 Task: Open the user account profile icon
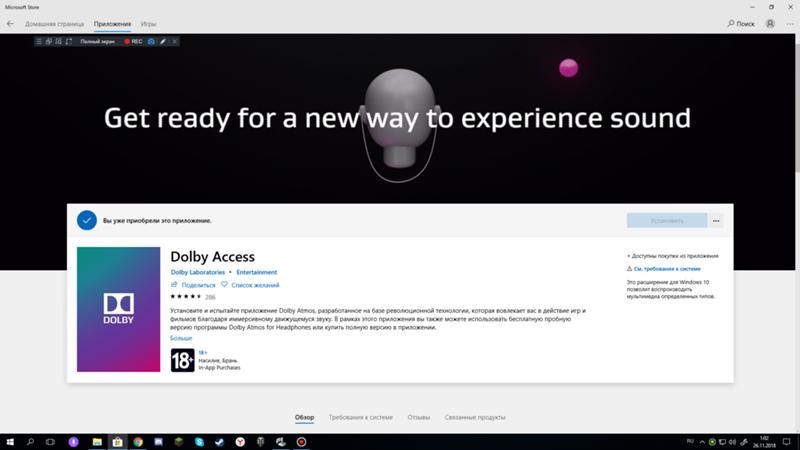770,23
